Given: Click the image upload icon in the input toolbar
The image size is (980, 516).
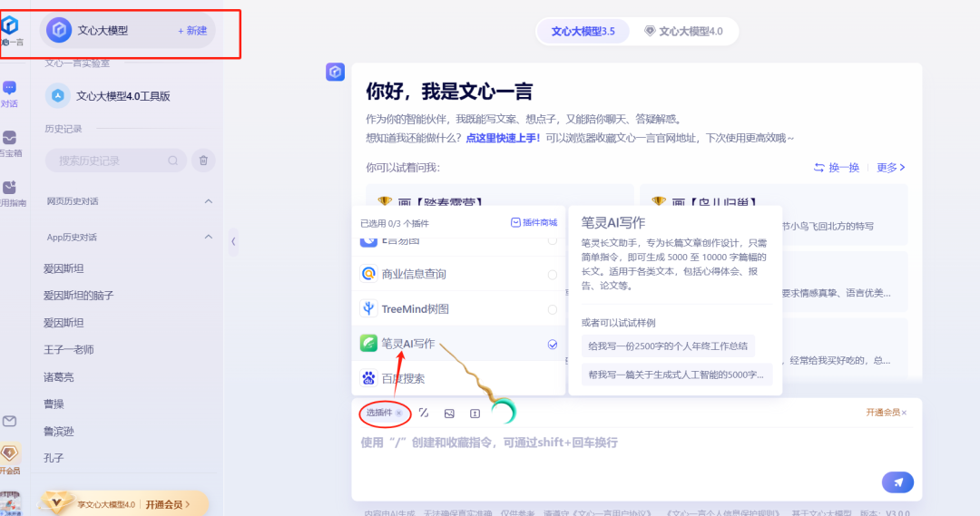Looking at the screenshot, I should coord(449,414).
